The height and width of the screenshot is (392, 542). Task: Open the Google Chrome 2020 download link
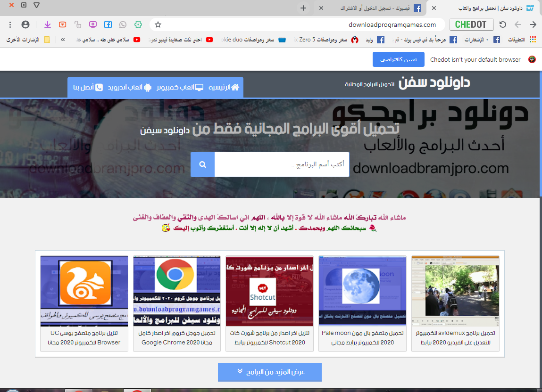[x=176, y=338]
